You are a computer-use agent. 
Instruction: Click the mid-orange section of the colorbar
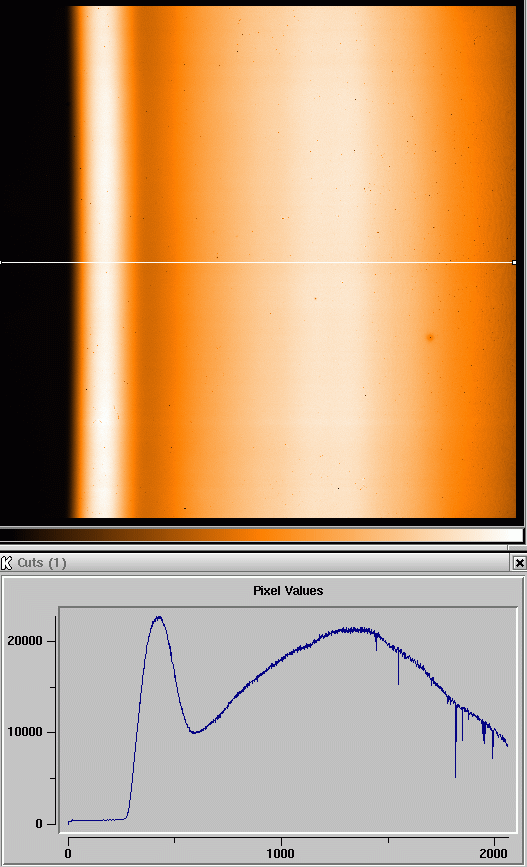coord(265,535)
